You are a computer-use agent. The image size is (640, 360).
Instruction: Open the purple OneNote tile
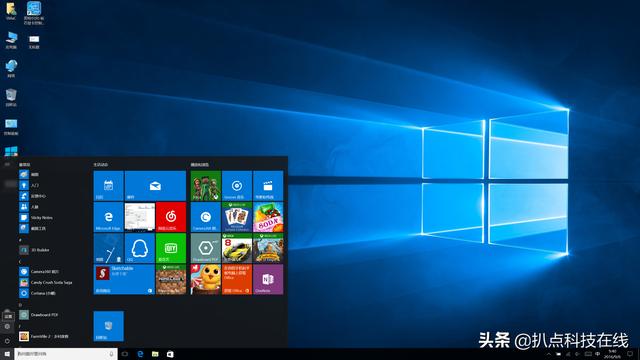tap(268, 279)
